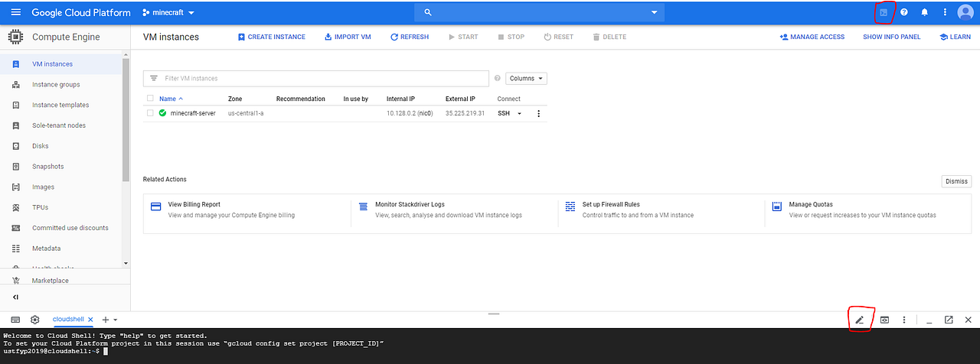Open the notifications bell

pos(925,12)
